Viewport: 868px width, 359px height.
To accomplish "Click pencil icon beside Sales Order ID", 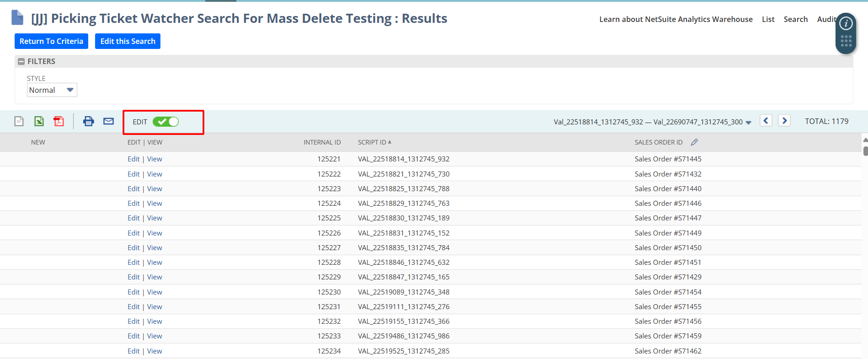I will click(x=694, y=142).
